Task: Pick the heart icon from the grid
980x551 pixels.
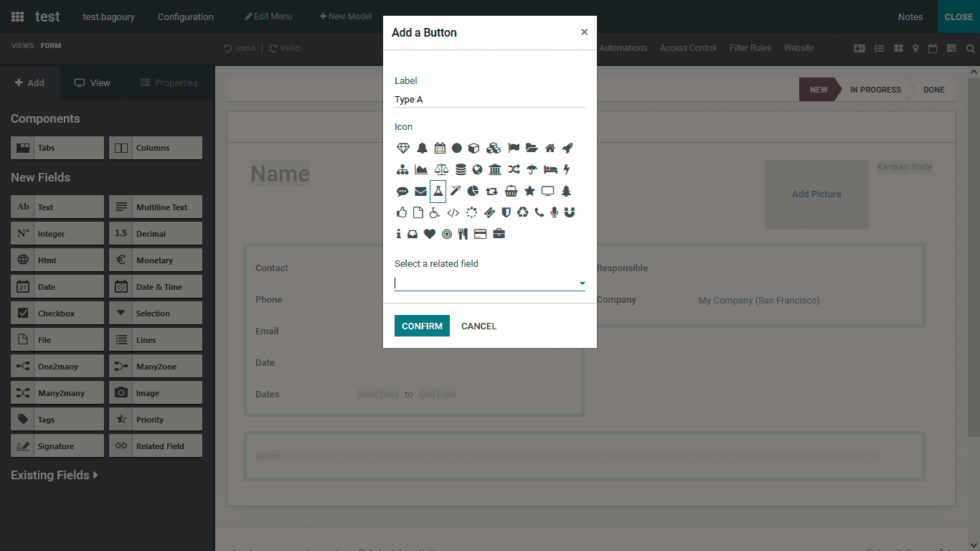Action: [x=430, y=234]
